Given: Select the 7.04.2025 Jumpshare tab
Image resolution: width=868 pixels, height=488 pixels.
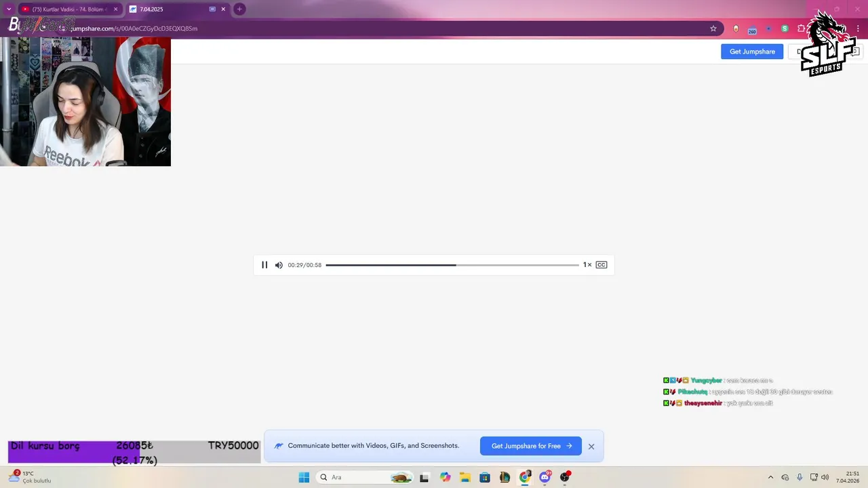Looking at the screenshot, I should pos(177,9).
